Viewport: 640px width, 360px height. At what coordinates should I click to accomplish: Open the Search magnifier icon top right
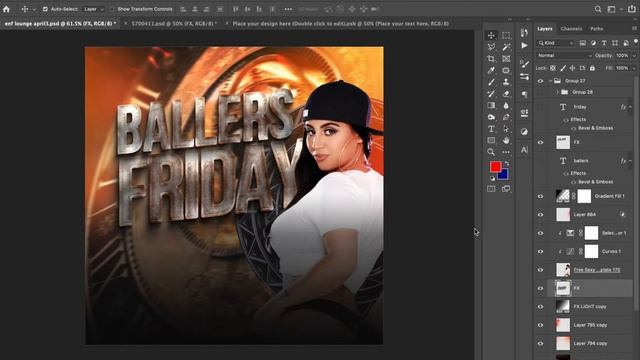tap(598, 9)
